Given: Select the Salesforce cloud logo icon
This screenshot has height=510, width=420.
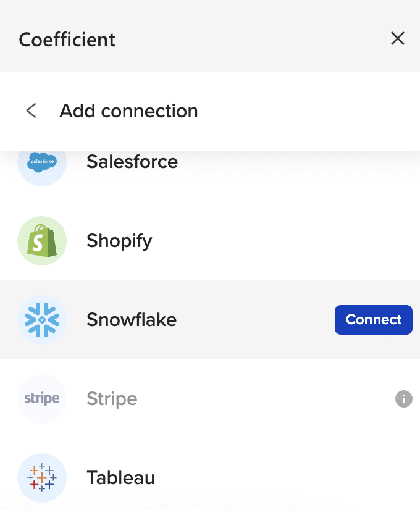Looking at the screenshot, I should [x=42, y=161].
